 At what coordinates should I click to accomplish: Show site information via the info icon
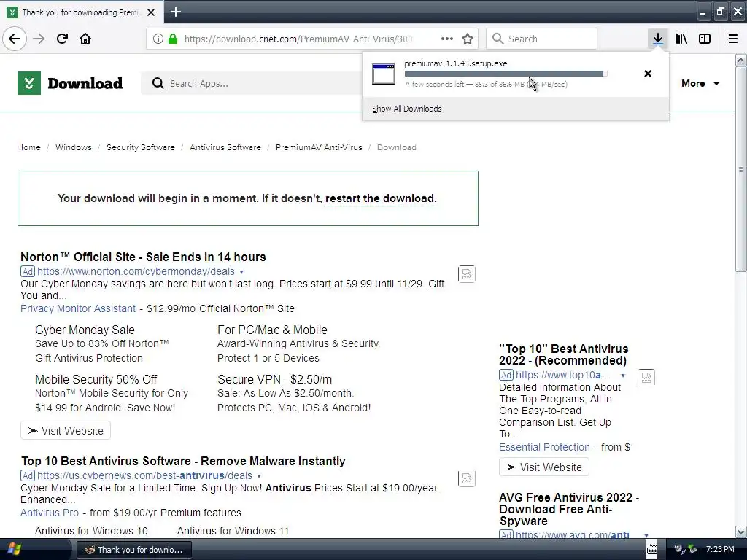pyautogui.click(x=158, y=39)
